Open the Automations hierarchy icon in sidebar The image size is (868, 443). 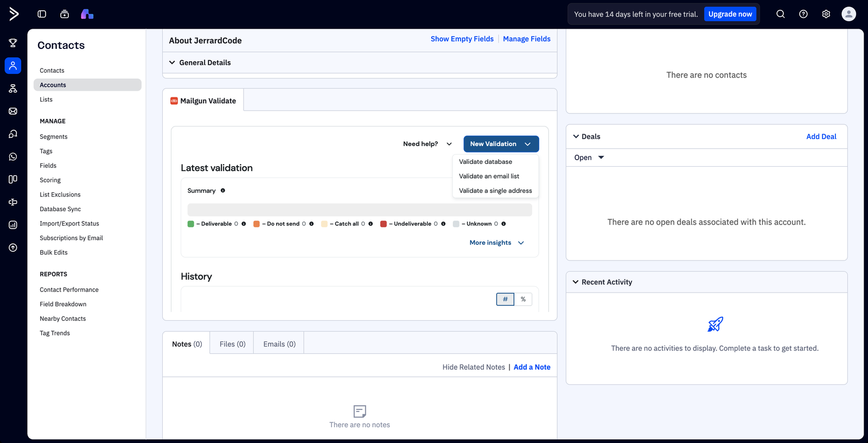coord(13,88)
